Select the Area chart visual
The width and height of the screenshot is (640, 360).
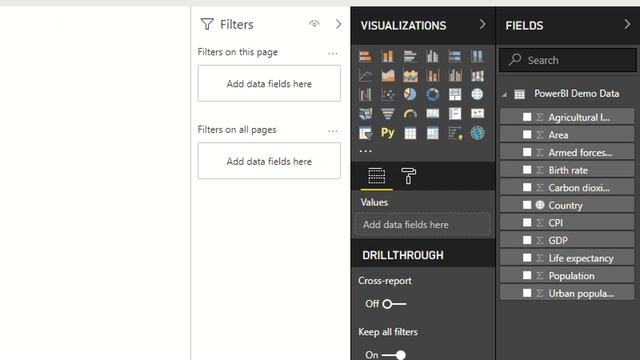388,75
